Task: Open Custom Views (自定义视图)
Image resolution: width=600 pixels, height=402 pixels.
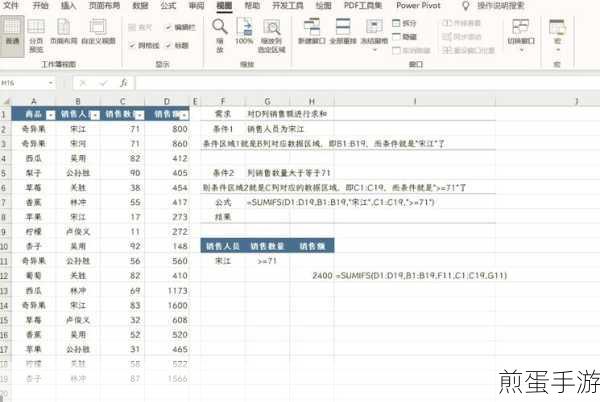Action: [98, 32]
